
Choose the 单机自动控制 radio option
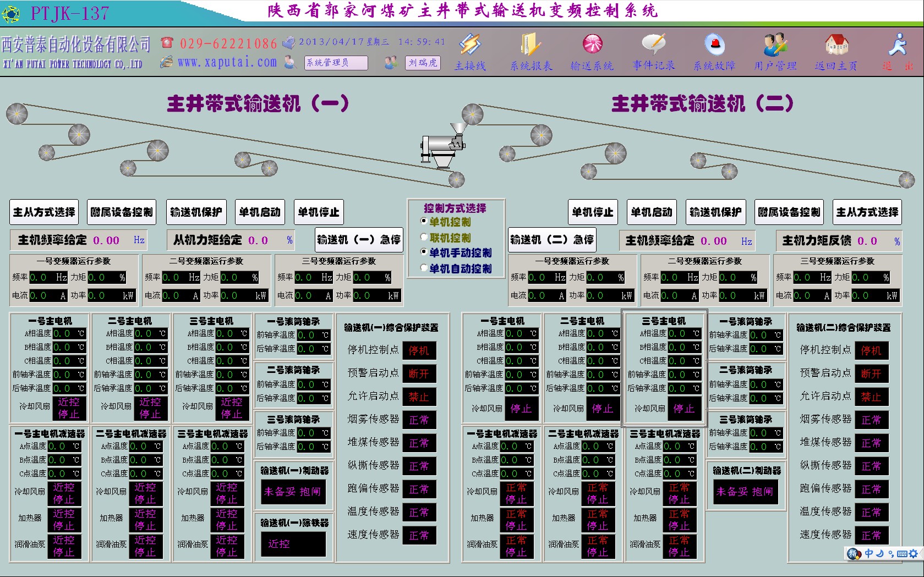click(x=424, y=268)
